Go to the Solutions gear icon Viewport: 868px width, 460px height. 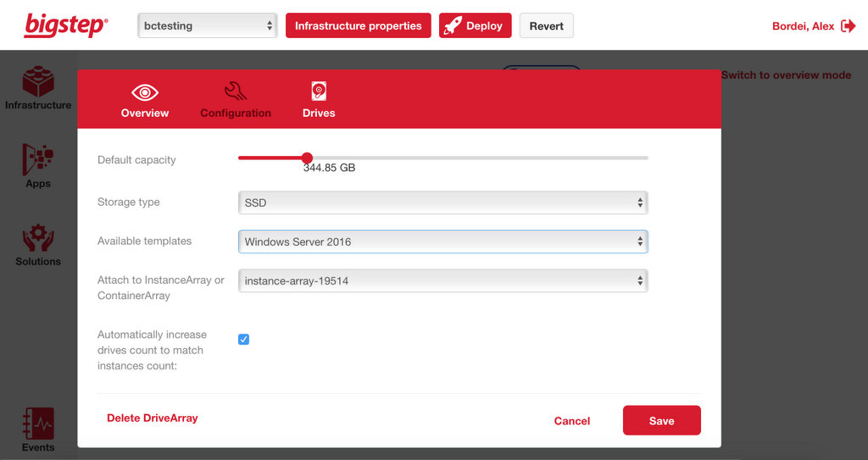click(x=38, y=239)
